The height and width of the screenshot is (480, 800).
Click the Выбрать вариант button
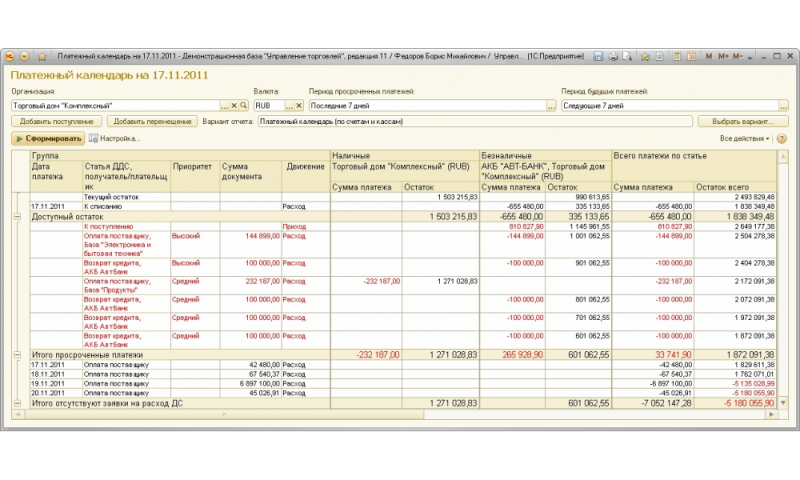pyautogui.click(x=743, y=121)
